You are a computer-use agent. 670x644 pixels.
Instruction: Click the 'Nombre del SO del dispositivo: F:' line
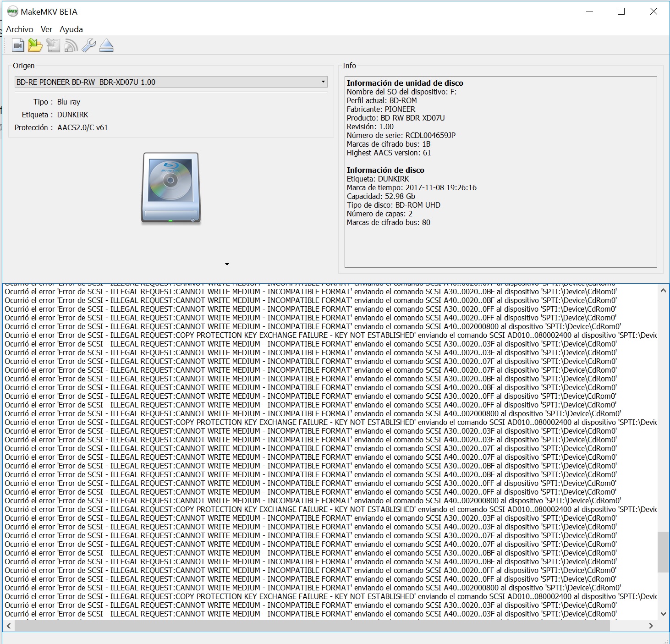401,92
